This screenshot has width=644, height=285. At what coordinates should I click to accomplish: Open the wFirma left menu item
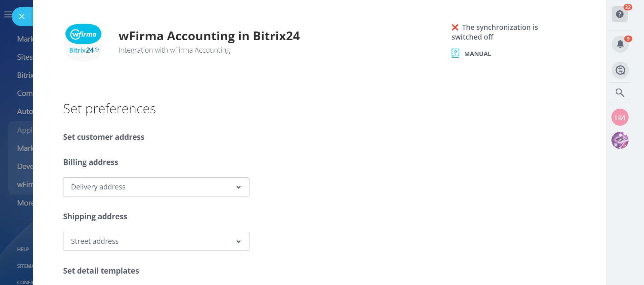[25, 184]
